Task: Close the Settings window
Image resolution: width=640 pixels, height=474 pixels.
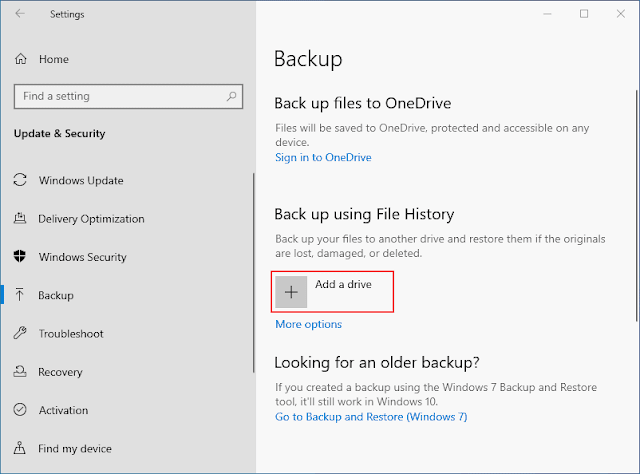Action: (x=621, y=14)
